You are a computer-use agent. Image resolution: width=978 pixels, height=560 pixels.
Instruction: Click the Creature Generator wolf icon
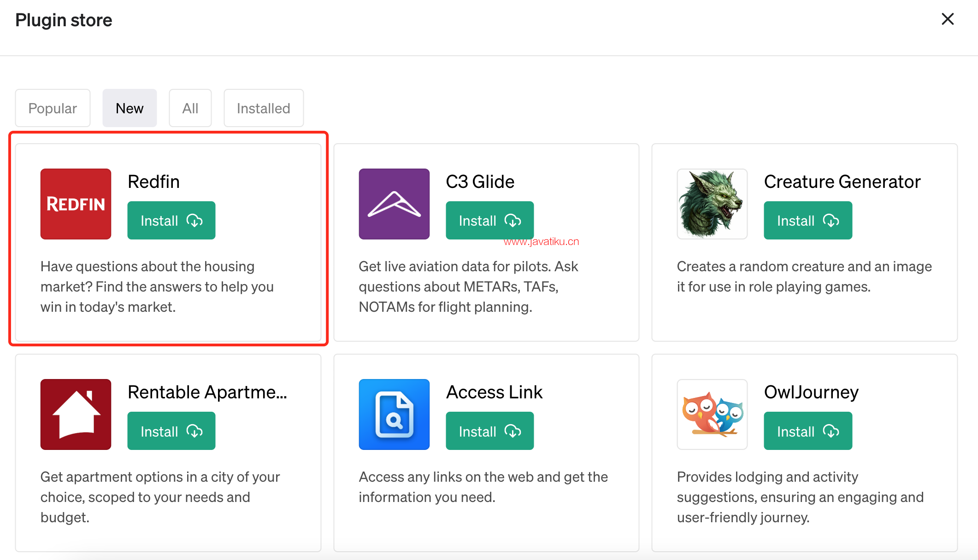[712, 204]
